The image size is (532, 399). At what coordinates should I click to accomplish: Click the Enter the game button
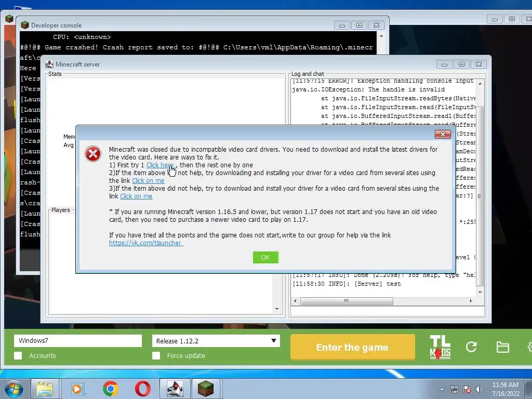pos(353,347)
